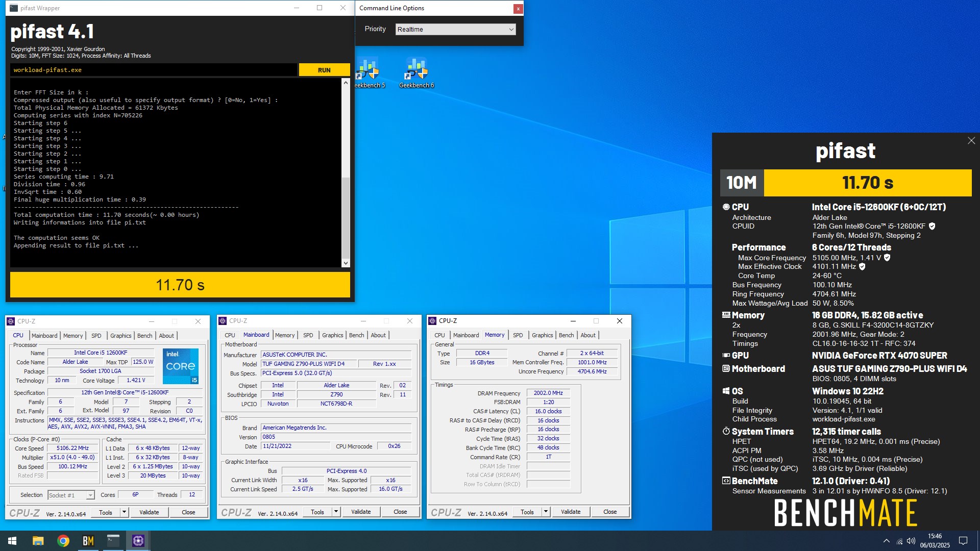Open the notification center icon
The height and width of the screenshot is (551, 980).
pos(963,541)
